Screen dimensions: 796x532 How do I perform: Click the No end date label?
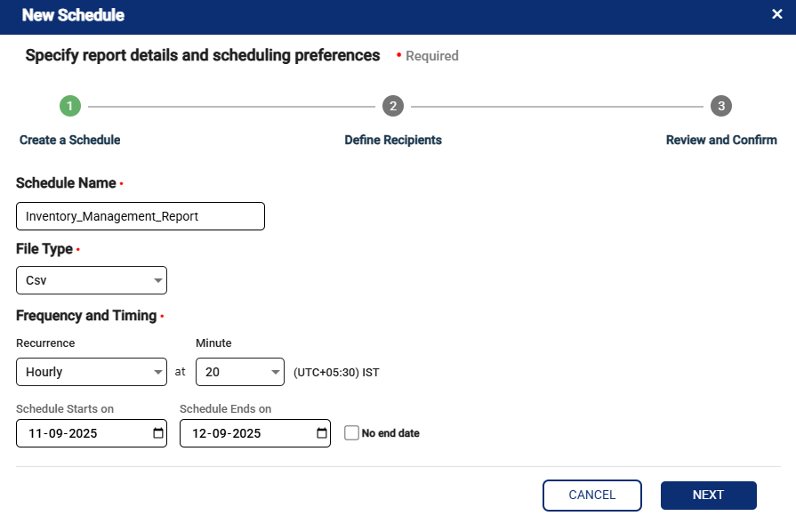tap(390, 433)
